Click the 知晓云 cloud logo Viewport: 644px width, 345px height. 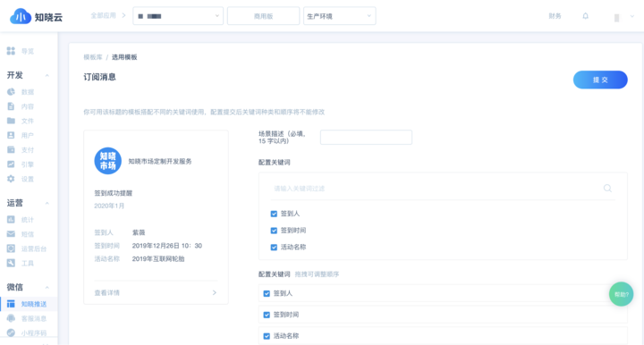click(x=20, y=16)
